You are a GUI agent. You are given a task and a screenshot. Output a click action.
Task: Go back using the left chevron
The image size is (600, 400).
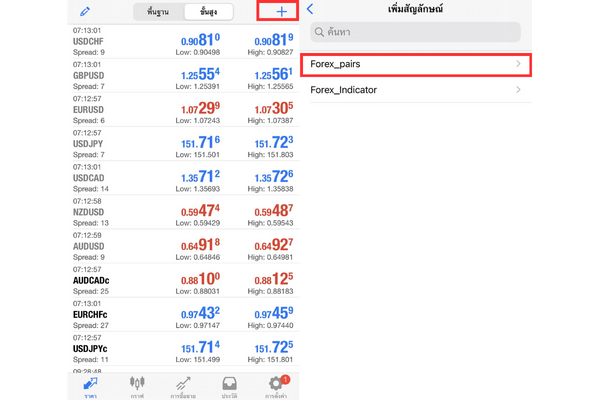click(x=311, y=9)
